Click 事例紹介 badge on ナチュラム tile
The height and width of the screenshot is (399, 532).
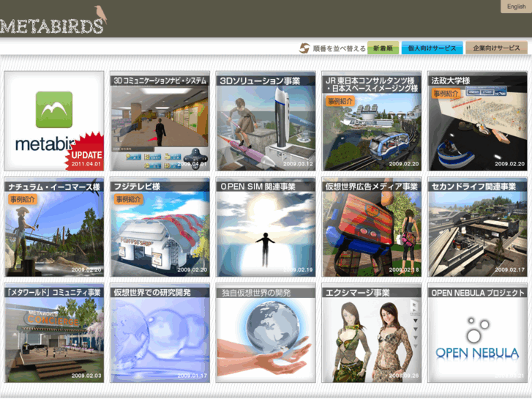click(23, 199)
